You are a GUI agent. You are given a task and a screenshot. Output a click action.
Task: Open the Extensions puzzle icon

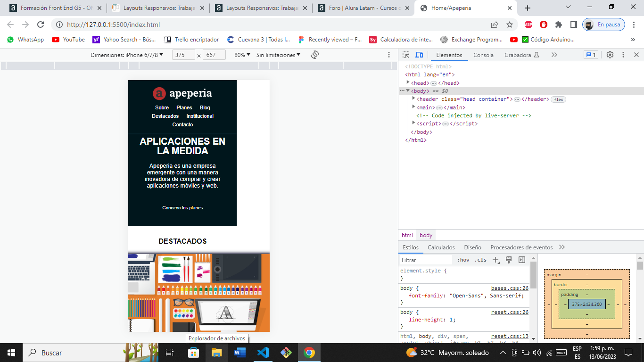click(x=559, y=25)
